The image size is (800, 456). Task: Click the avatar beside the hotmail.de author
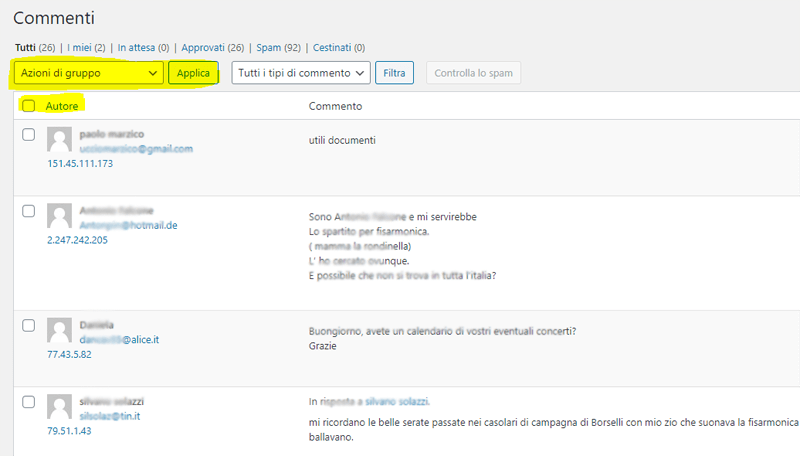pyautogui.click(x=59, y=216)
